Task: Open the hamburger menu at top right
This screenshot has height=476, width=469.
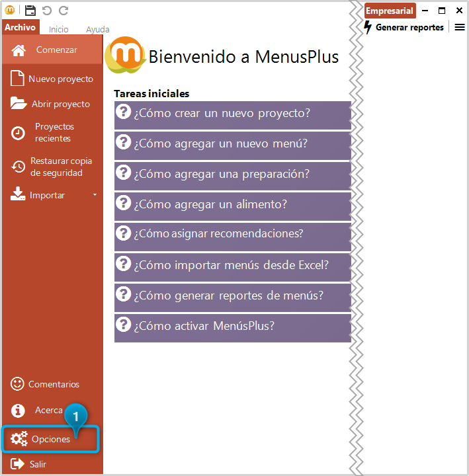Action: [460, 27]
